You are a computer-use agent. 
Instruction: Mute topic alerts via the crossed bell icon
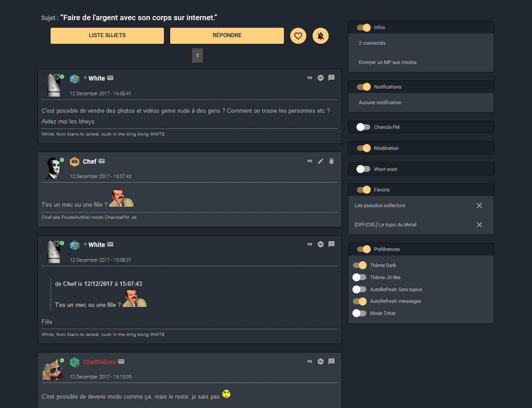pyautogui.click(x=321, y=35)
